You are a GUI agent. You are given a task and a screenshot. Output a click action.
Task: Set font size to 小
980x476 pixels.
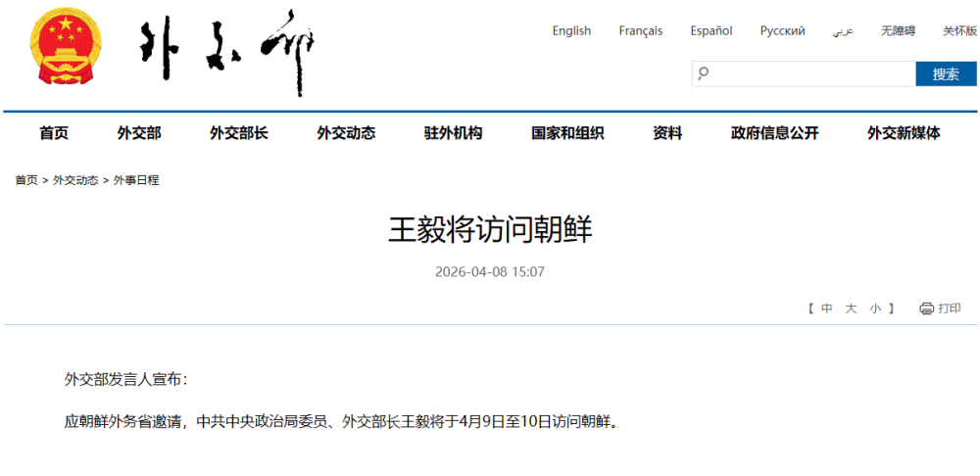[x=875, y=309]
